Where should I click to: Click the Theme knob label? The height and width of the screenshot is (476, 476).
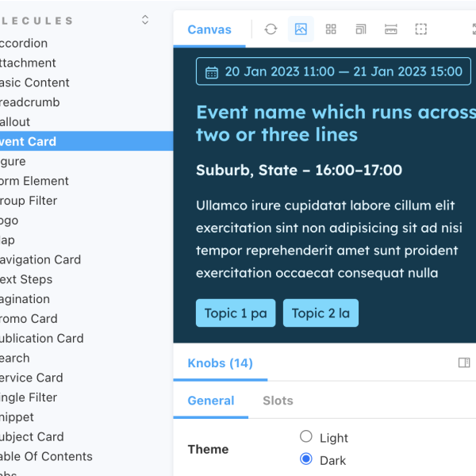(x=208, y=449)
